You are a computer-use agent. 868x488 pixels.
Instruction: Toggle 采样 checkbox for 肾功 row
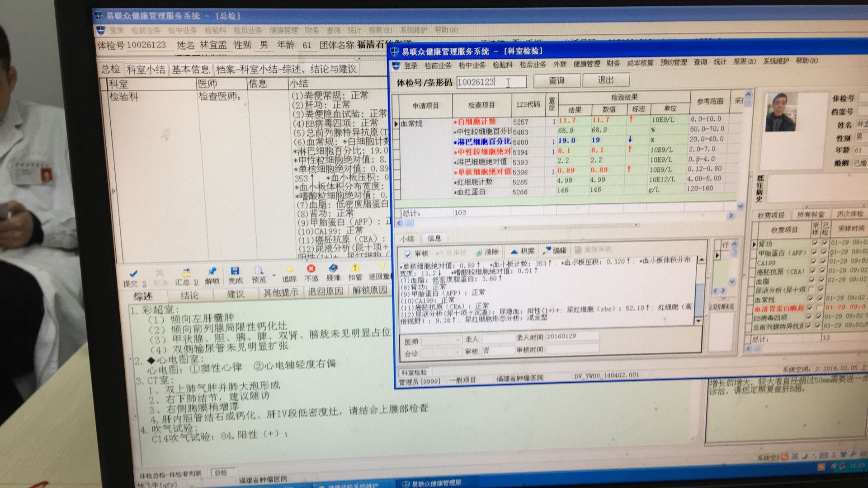(x=815, y=243)
